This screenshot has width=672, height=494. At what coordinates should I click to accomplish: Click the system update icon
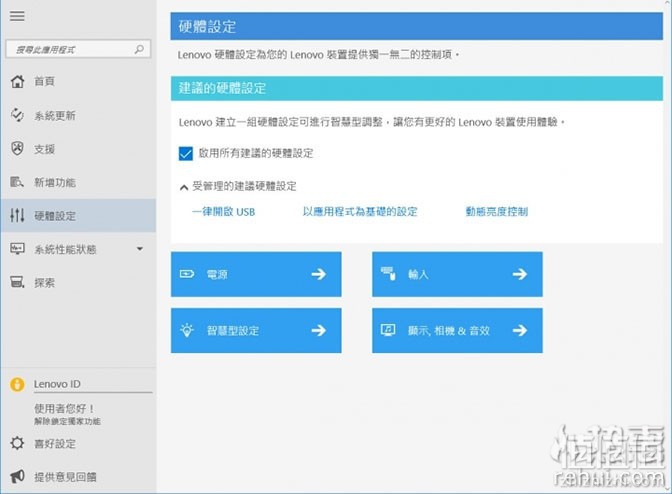tap(17, 115)
